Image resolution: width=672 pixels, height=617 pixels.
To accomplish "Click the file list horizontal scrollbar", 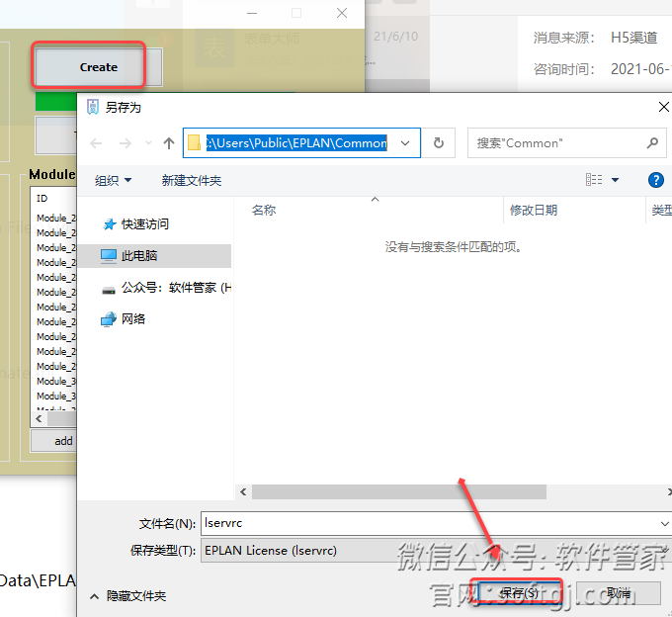I will click(x=399, y=491).
